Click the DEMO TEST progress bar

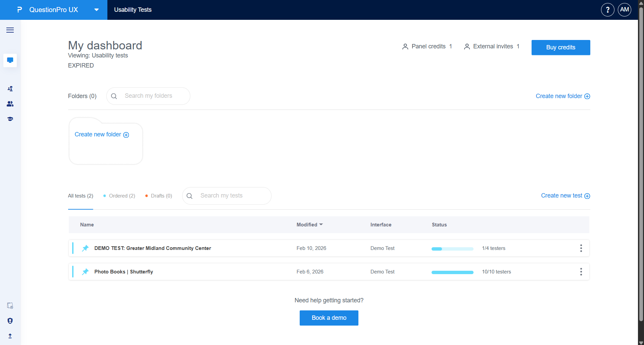pos(452,249)
